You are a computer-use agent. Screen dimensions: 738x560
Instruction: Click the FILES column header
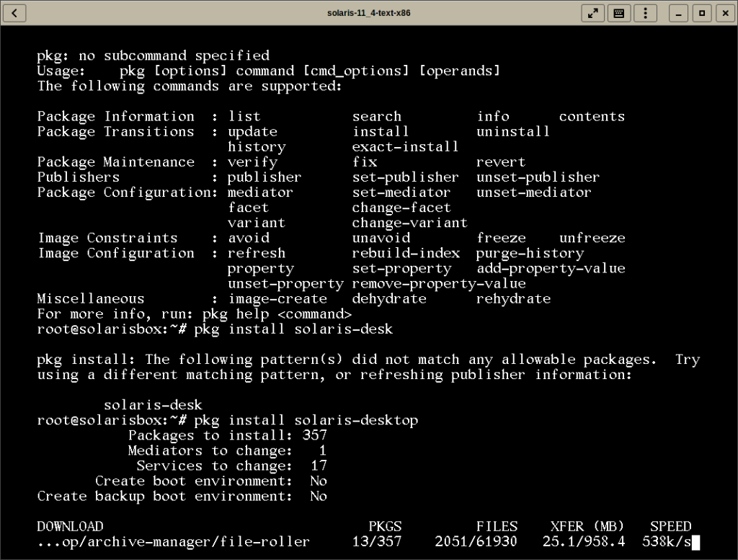tap(497, 527)
